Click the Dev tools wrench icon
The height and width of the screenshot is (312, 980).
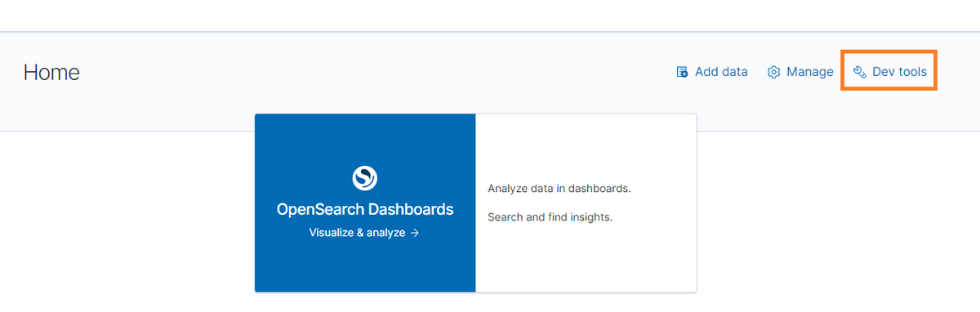pyautogui.click(x=859, y=72)
